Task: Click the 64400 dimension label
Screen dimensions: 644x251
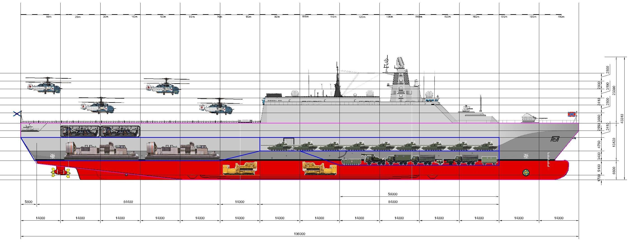Action: [x=128, y=202]
